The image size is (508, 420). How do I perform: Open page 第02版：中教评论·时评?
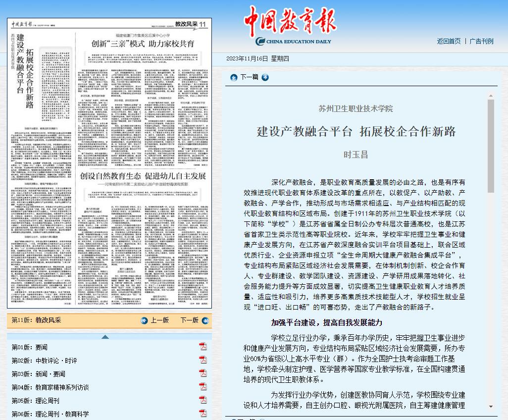45,361
